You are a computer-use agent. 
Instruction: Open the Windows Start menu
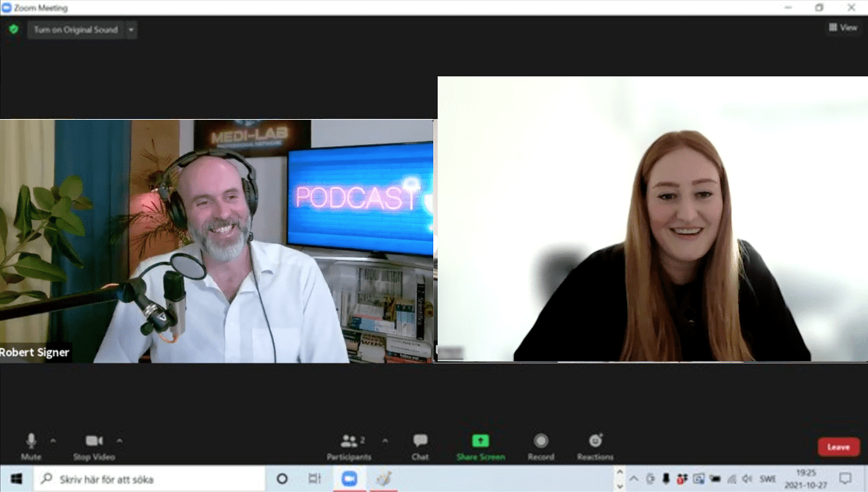click(x=15, y=479)
